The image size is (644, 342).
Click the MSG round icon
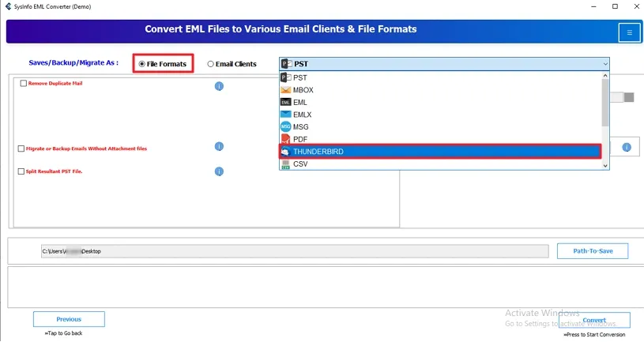tap(286, 127)
